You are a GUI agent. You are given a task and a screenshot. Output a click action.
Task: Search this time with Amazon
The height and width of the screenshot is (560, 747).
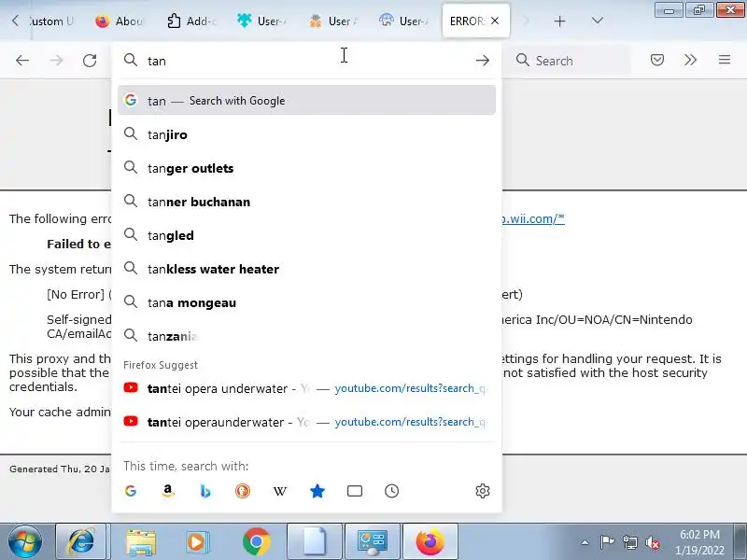[x=168, y=491]
